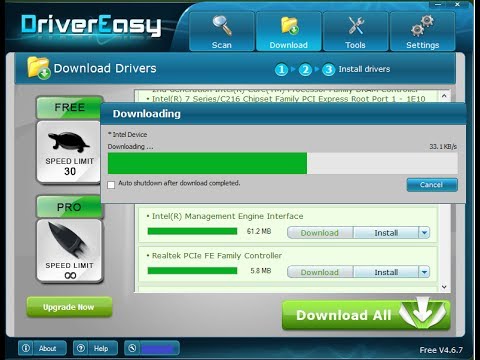Switch to the Download tab
The height and width of the screenshot is (360, 480).
click(289, 31)
